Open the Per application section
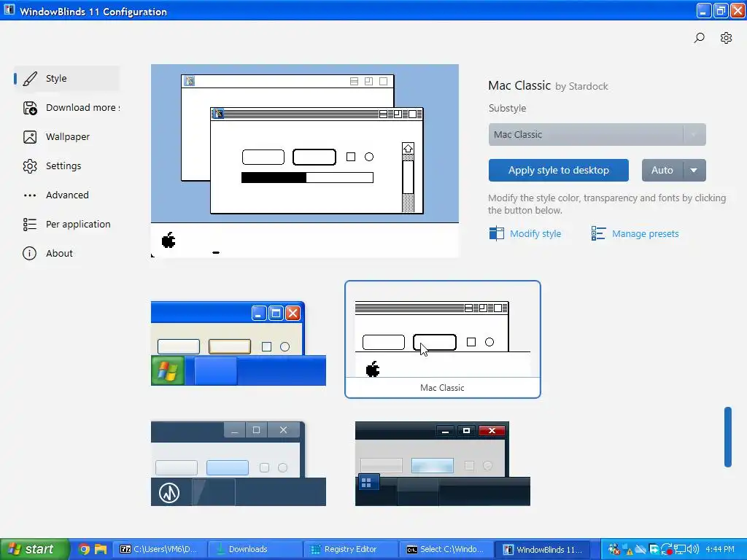747x560 pixels. pyautogui.click(x=66, y=225)
